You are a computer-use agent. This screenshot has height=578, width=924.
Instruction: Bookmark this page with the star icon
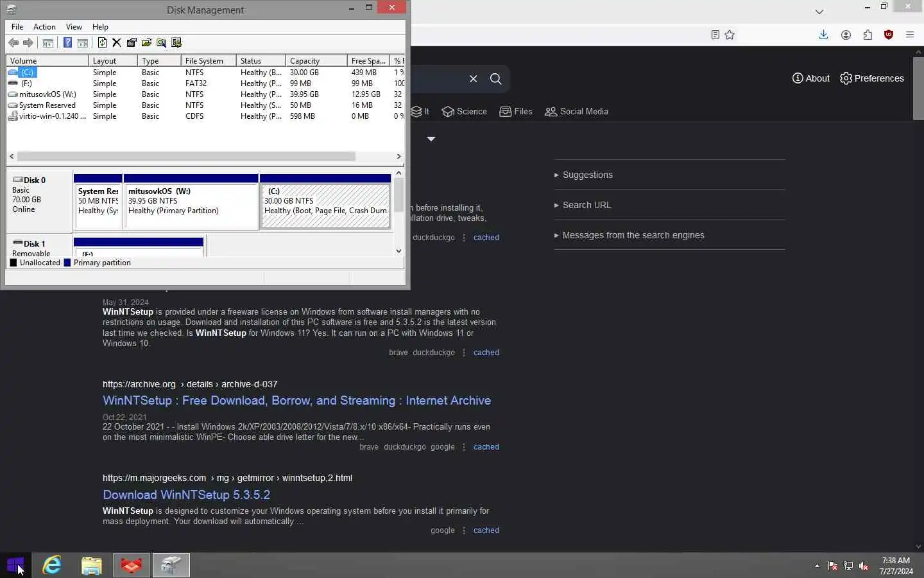[x=730, y=35]
